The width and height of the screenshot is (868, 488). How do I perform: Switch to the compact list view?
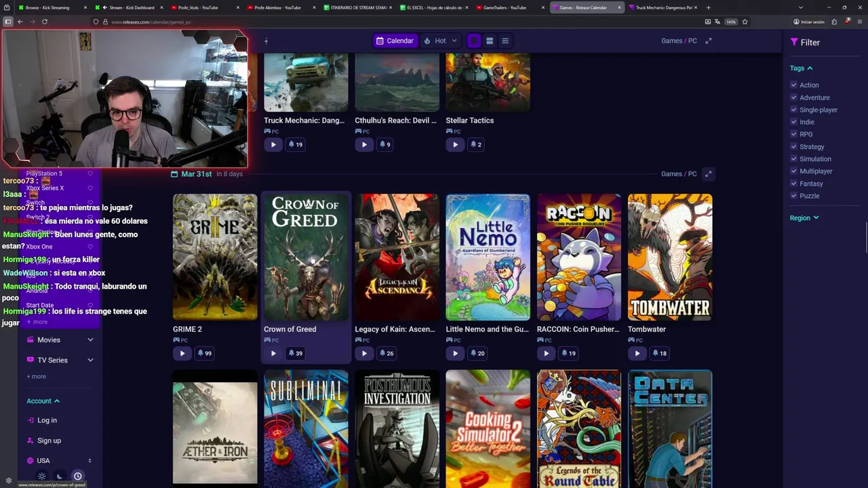point(505,41)
